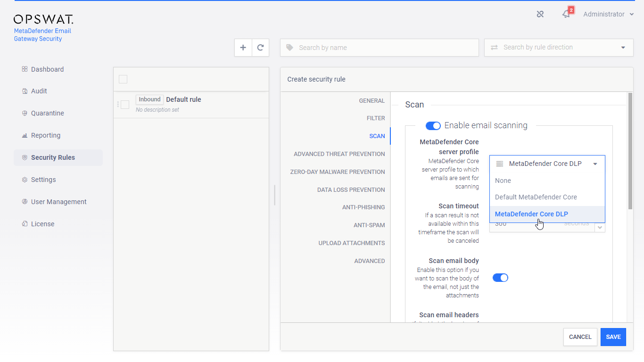The width and height of the screenshot is (644, 362).
Task: Refresh the security rules list
Action: pyautogui.click(x=260, y=48)
